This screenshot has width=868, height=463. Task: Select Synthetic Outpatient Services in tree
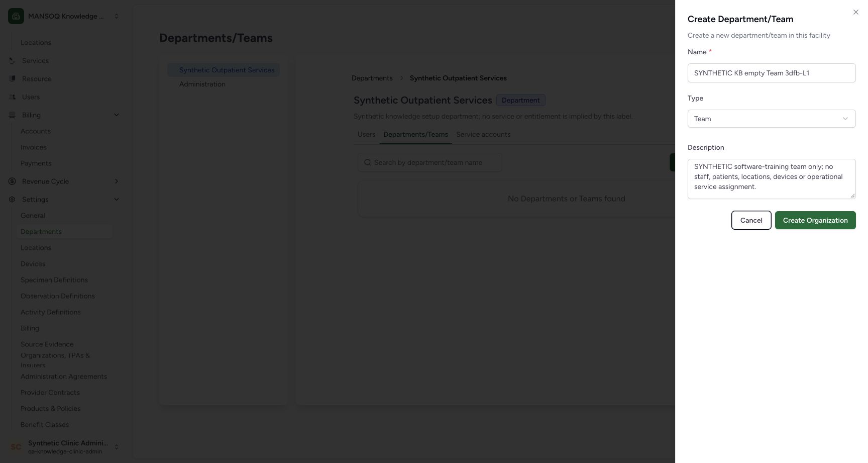pos(224,70)
